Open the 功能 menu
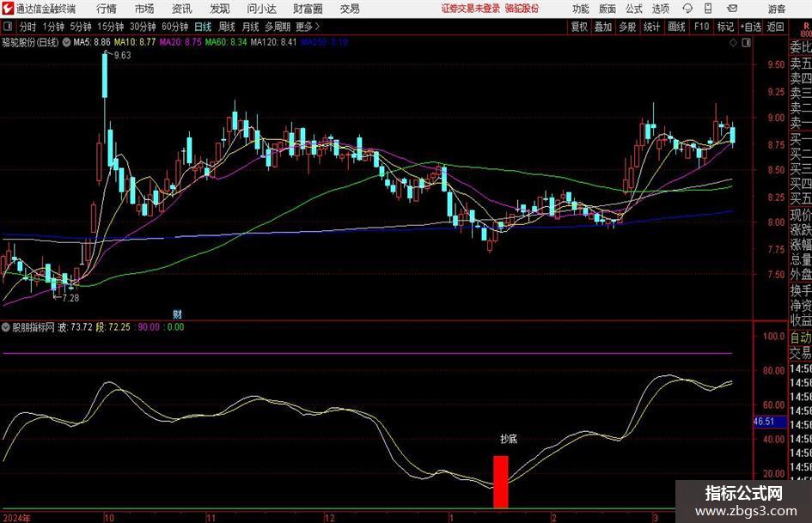The image size is (812, 523). (x=581, y=9)
